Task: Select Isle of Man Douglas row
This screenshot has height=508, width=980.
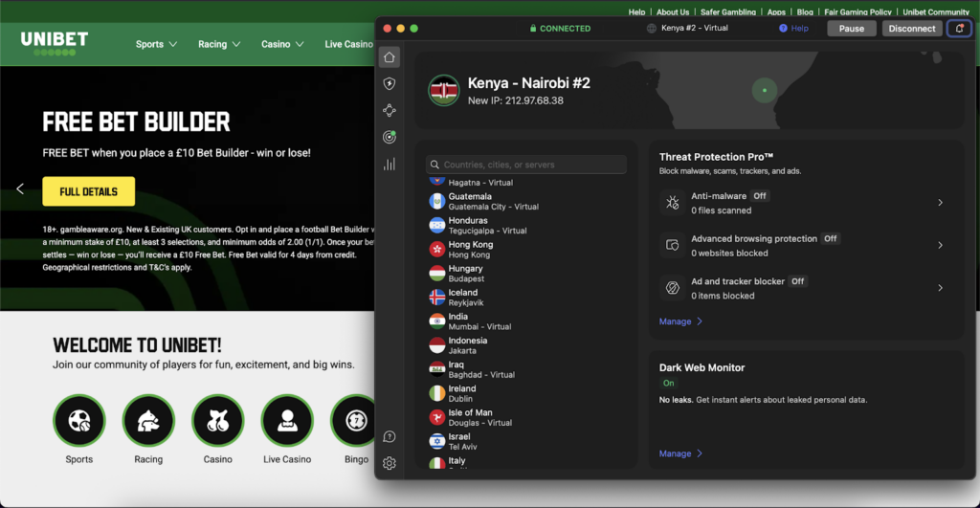Action: (x=526, y=417)
